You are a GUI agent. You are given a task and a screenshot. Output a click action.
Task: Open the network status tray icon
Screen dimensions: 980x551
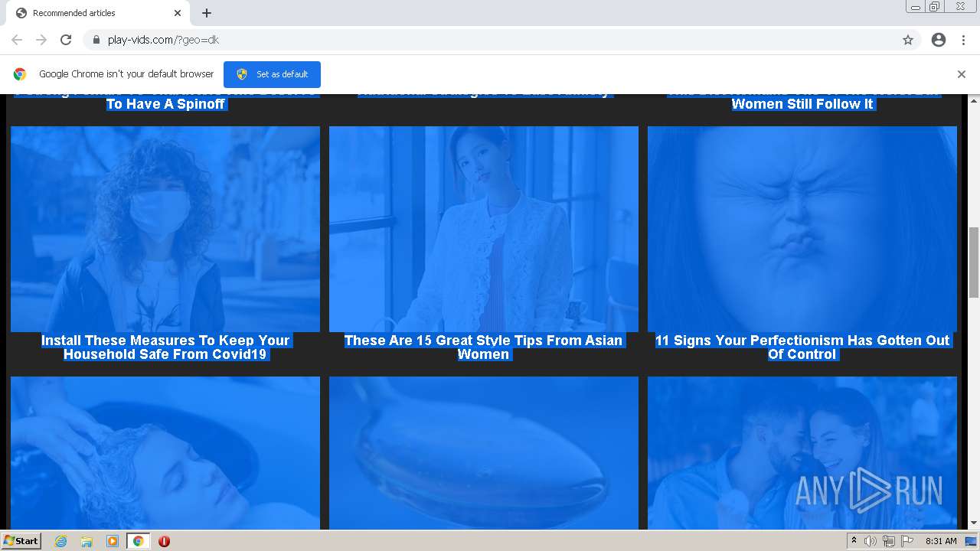[889, 541]
